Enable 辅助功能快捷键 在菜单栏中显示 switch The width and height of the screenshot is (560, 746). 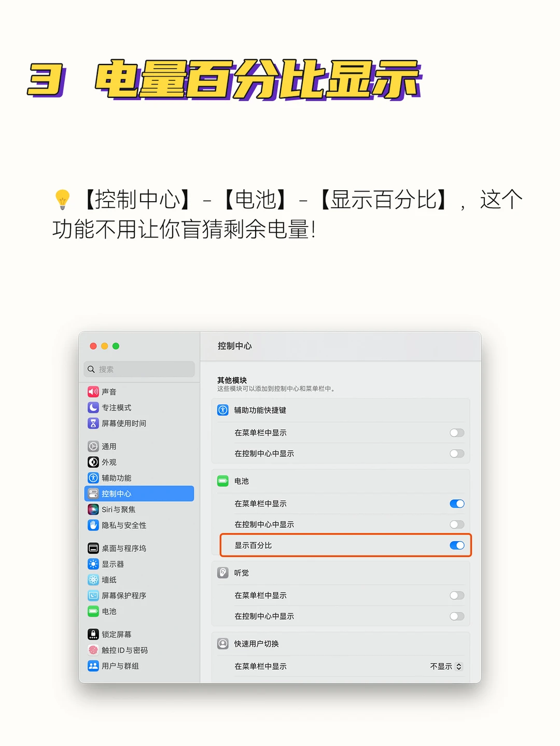[457, 433]
